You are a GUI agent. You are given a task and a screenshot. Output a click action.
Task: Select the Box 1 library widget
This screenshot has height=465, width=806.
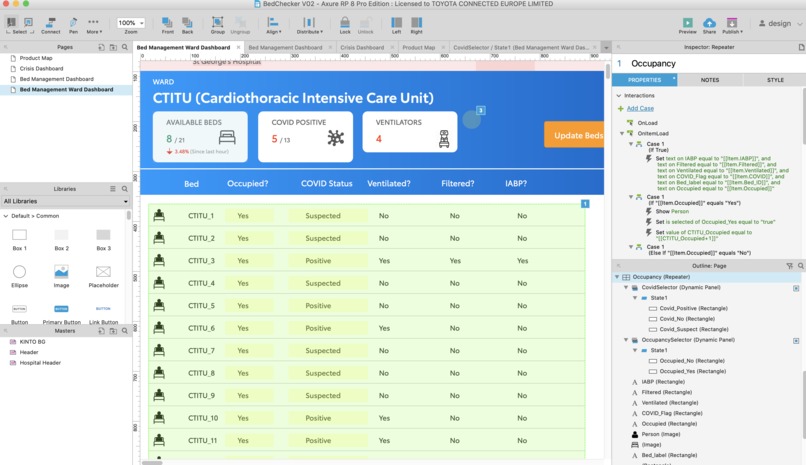(20, 239)
